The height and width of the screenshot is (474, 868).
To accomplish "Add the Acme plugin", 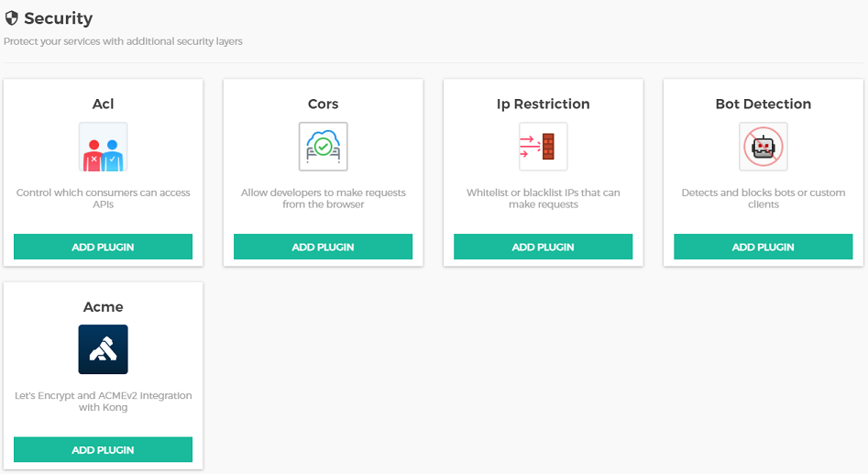I will (x=103, y=449).
